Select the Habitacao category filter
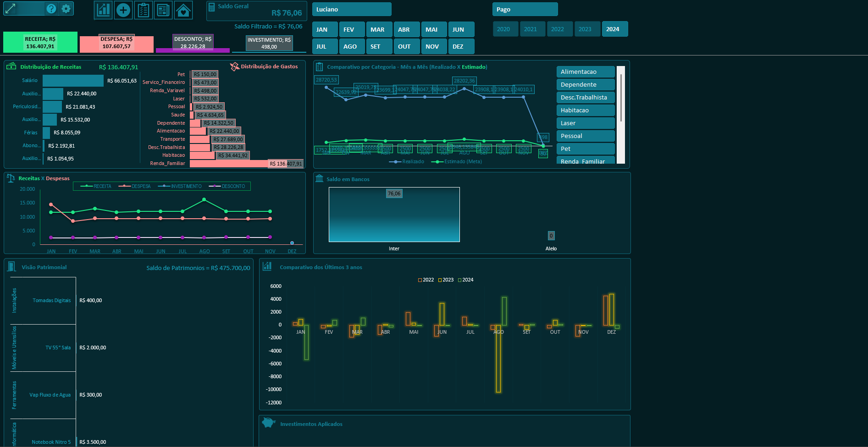Screen dimensions: 868x447 [586, 110]
